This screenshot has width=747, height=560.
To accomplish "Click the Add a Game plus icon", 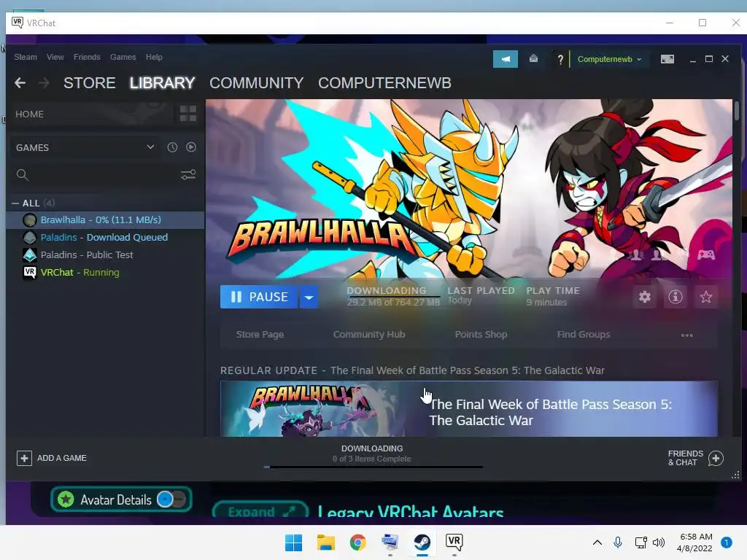I will click(24, 458).
